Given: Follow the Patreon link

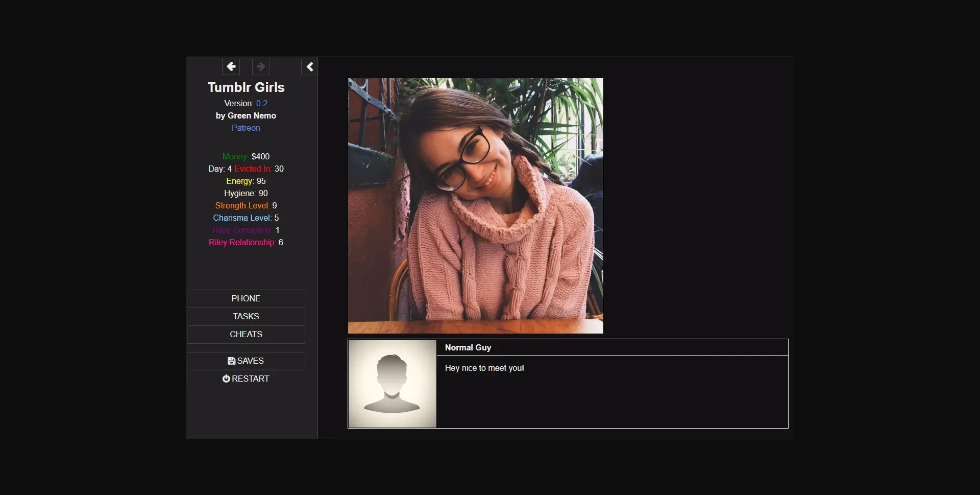Looking at the screenshot, I should [x=246, y=128].
